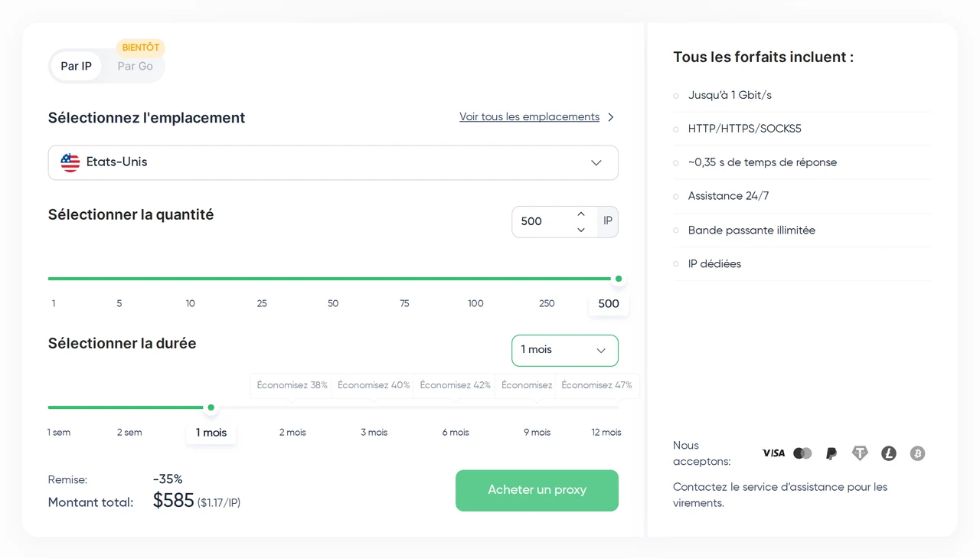
Task: Decrease the IP quantity with down arrow
Action: point(581,230)
